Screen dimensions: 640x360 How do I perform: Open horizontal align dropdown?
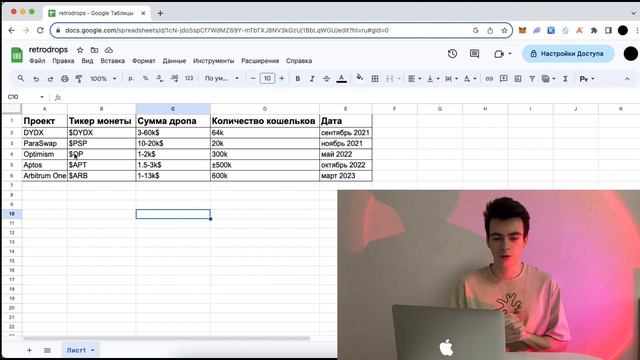click(x=415, y=79)
